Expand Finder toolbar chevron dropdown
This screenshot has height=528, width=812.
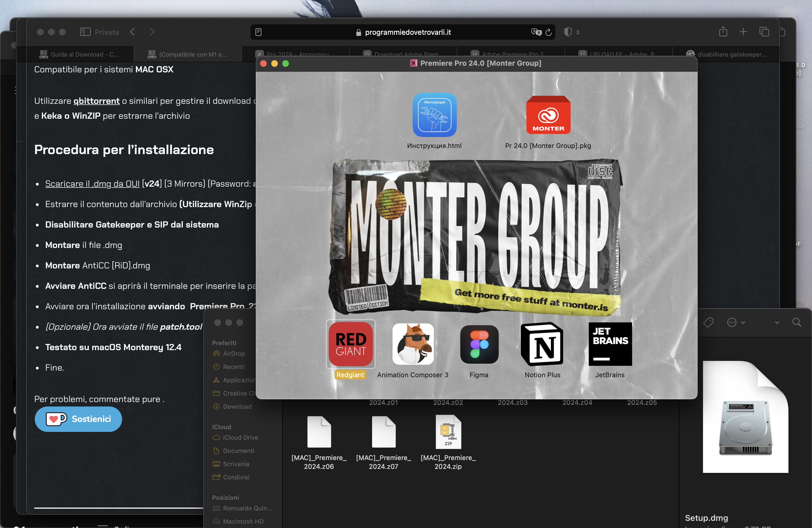tap(777, 322)
